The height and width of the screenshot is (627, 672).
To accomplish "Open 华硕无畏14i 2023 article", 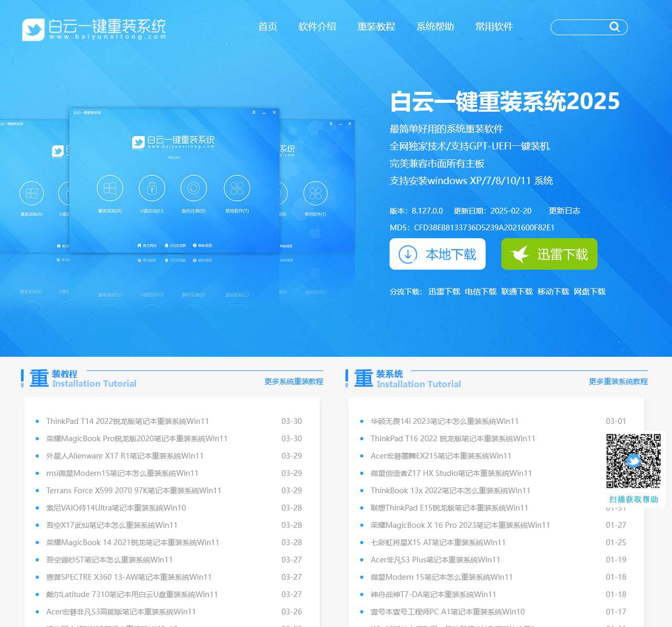I will [x=445, y=421].
